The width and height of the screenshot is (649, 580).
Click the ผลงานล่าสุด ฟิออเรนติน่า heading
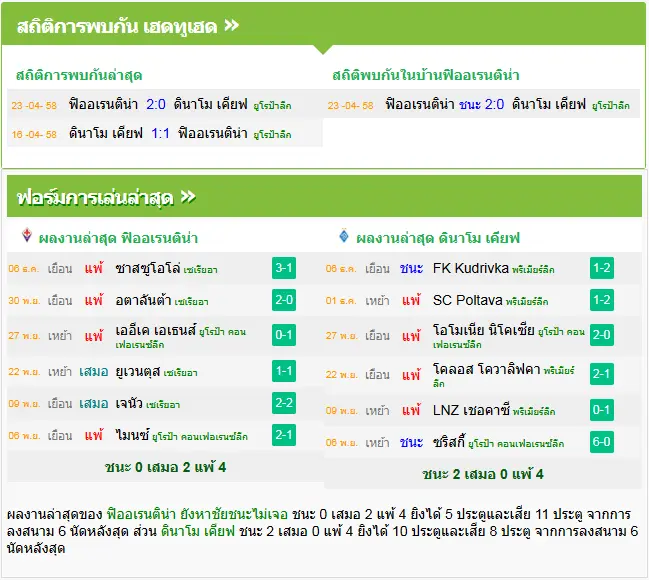point(118,238)
